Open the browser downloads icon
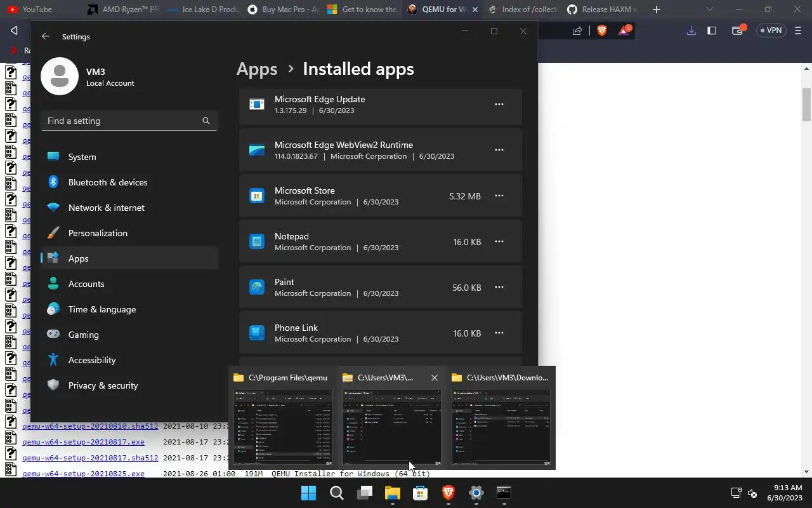This screenshot has height=508, width=812. point(691,30)
